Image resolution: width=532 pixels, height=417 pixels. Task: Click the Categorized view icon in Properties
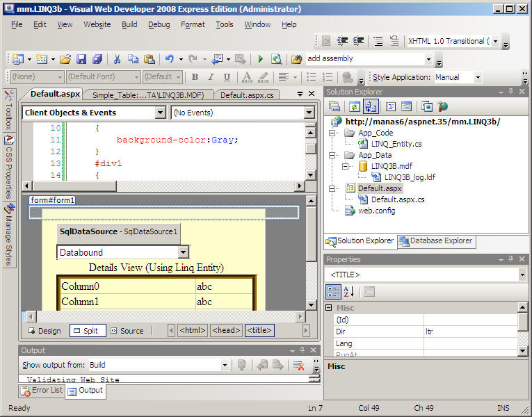click(333, 292)
